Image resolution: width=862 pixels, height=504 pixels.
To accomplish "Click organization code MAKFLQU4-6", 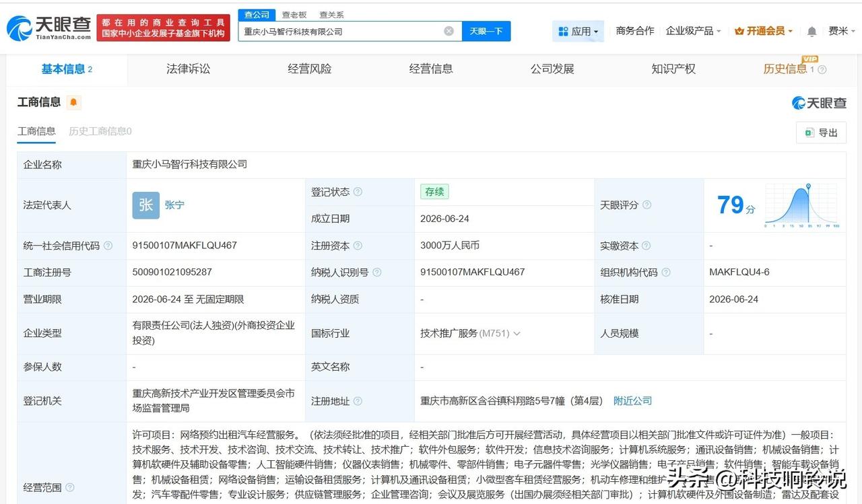I will [x=739, y=273].
